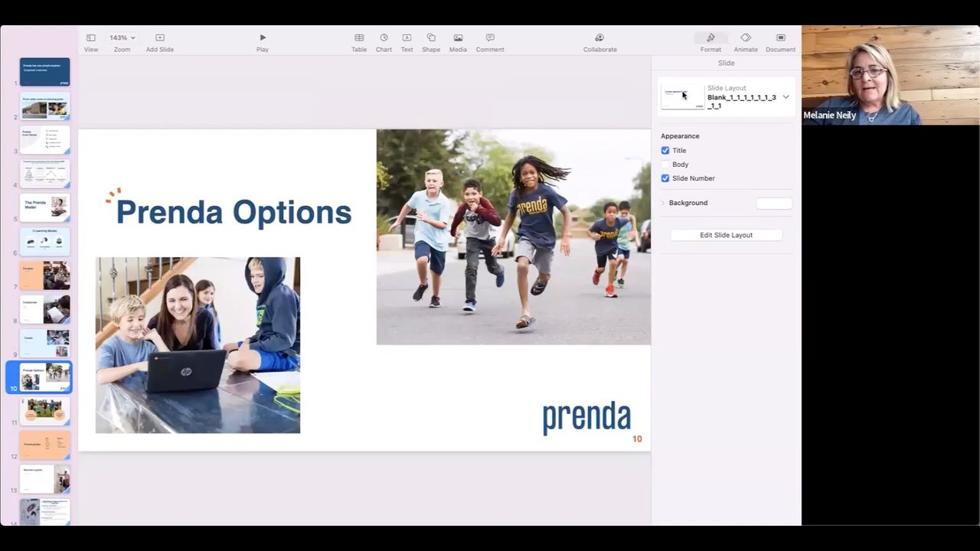Insert a Table from the toolbar
Image resolution: width=980 pixels, height=551 pixels.
coord(358,37)
